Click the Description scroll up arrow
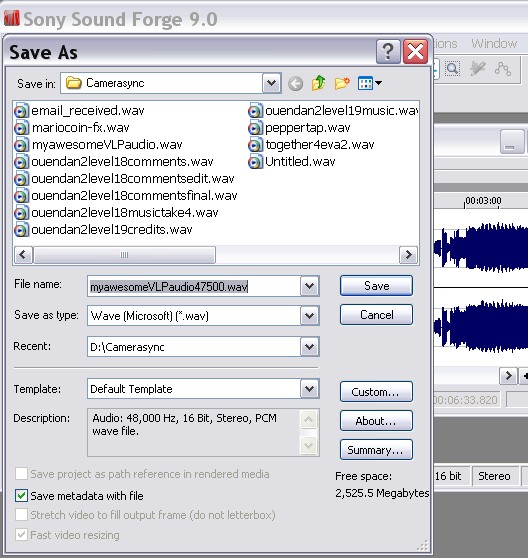The width and height of the screenshot is (528, 558). [x=308, y=419]
